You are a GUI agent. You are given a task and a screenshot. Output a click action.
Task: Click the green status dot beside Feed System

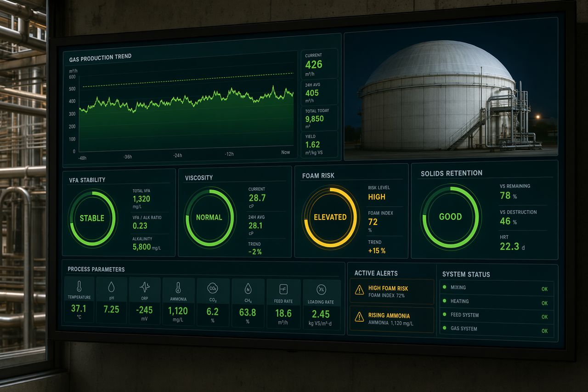tap(444, 314)
